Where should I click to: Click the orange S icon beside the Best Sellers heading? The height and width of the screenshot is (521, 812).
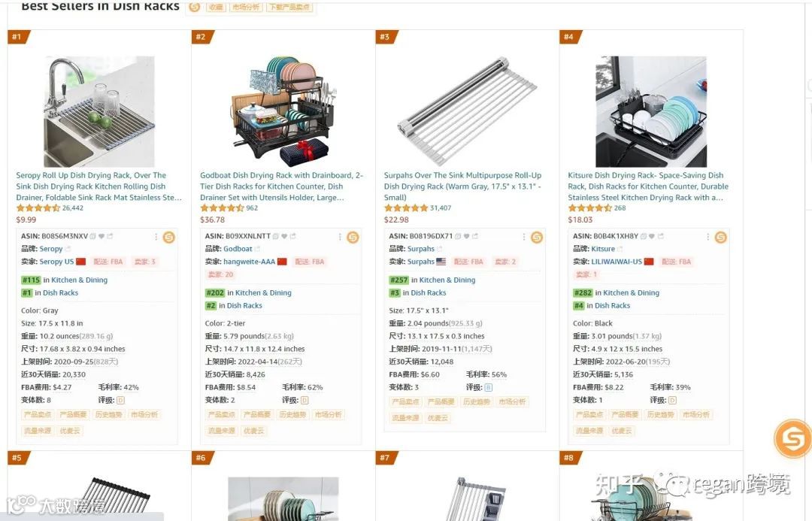[195, 7]
